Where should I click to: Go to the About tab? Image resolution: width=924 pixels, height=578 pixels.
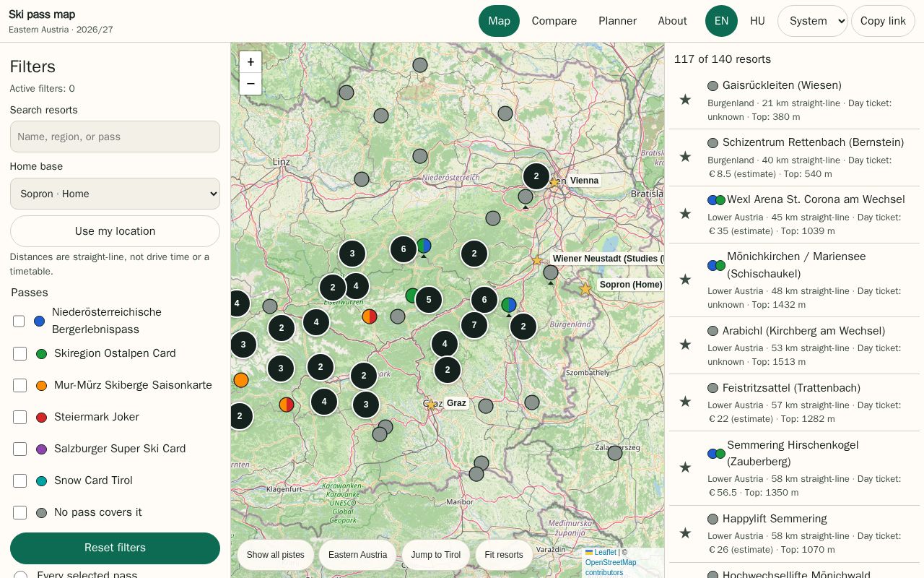click(x=672, y=21)
